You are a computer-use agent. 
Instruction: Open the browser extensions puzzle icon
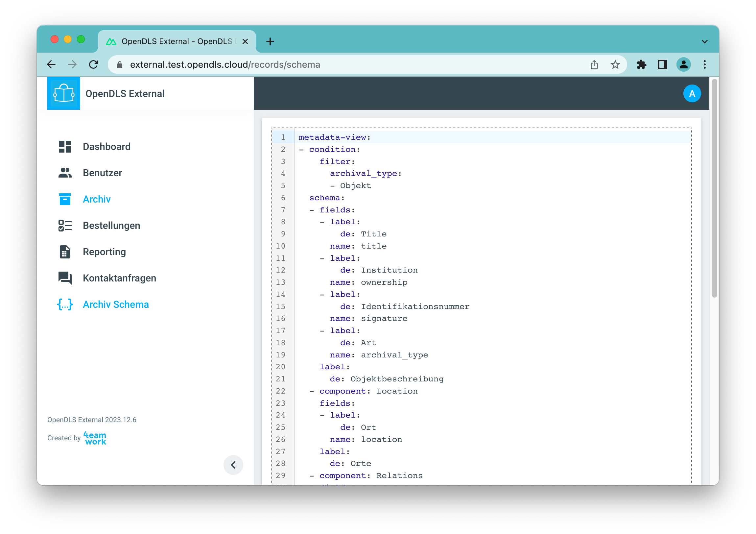click(x=641, y=64)
